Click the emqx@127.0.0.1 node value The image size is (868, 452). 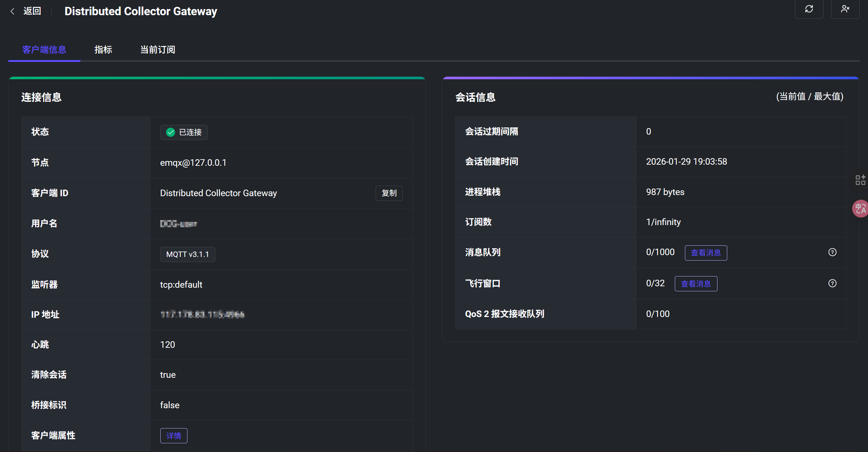pos(193,163)
